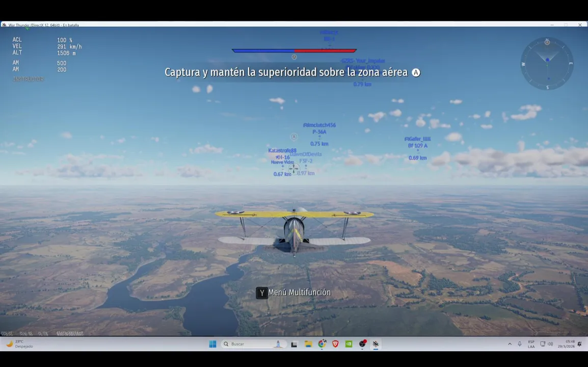
Task: Close the War Thunder window
Action: 580,25
